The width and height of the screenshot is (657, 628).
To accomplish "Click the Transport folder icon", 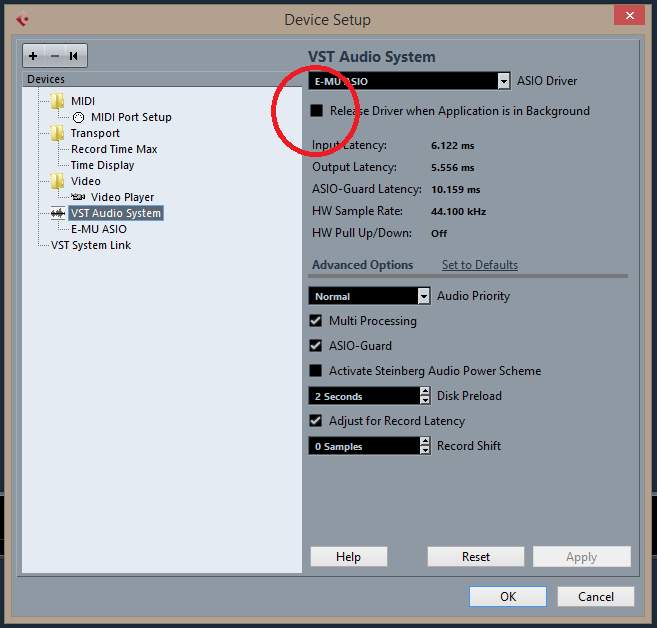I will click(57, 133).
